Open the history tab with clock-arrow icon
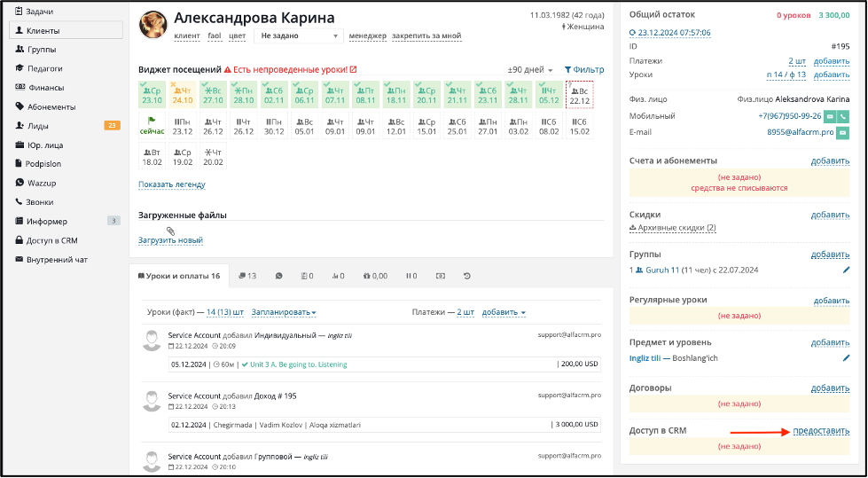Image resolution: width=868 pixels, height=478 pixels. click(466, 275)
